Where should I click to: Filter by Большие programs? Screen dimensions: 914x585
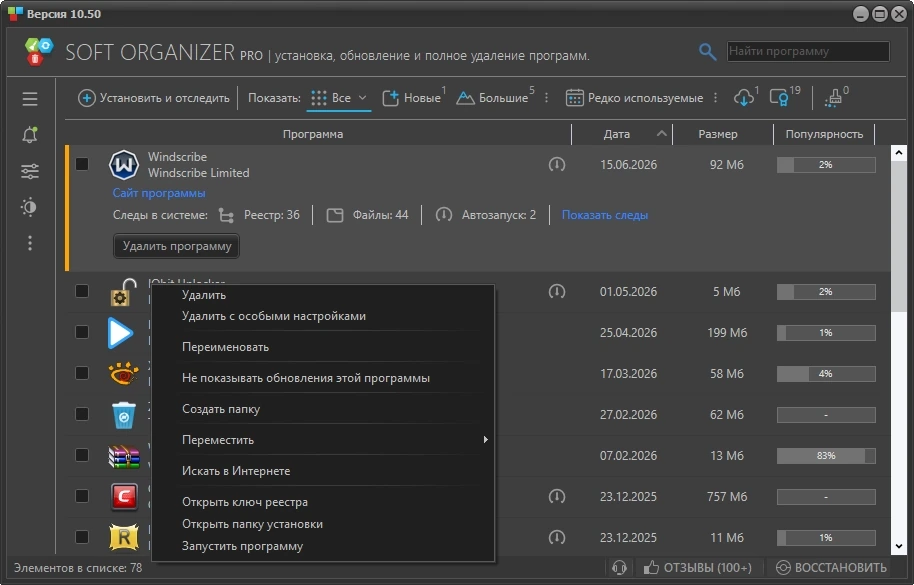tap(495, 98)
